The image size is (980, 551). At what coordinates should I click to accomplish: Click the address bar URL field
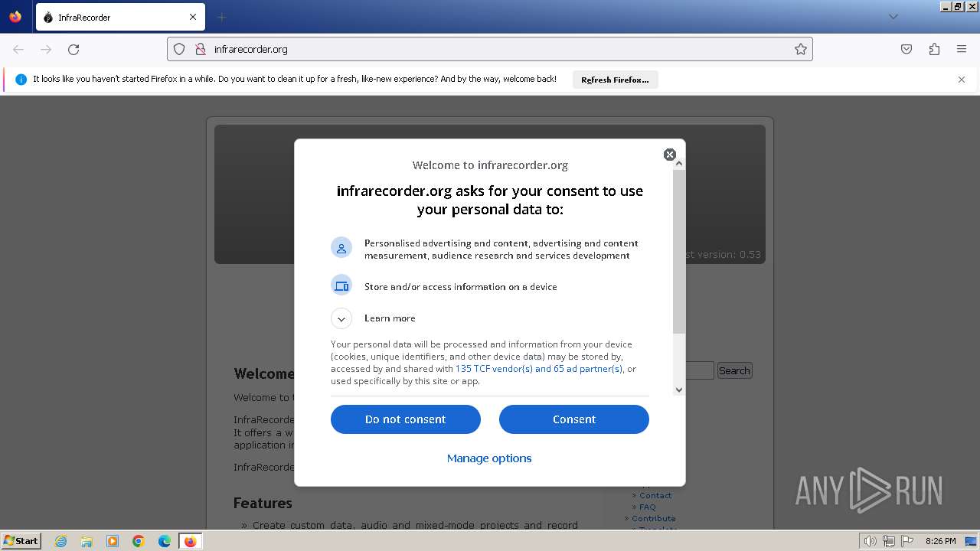click(490, 49)
